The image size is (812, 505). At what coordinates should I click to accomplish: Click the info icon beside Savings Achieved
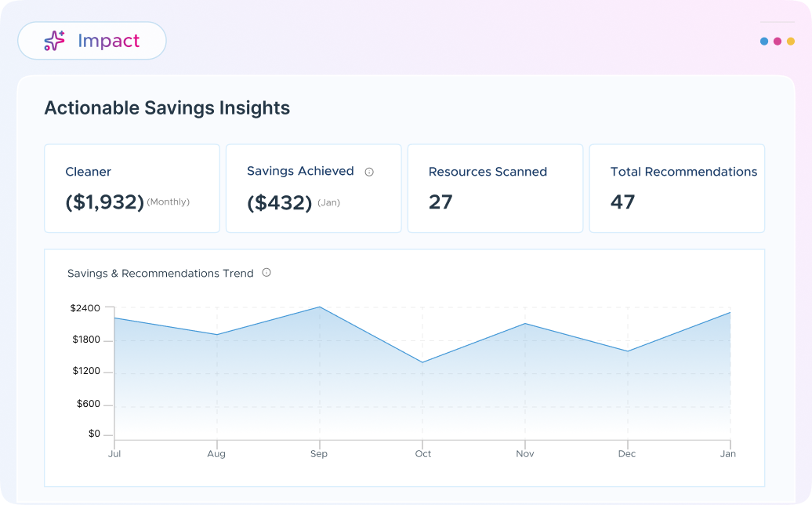click(x=369, y=172)
